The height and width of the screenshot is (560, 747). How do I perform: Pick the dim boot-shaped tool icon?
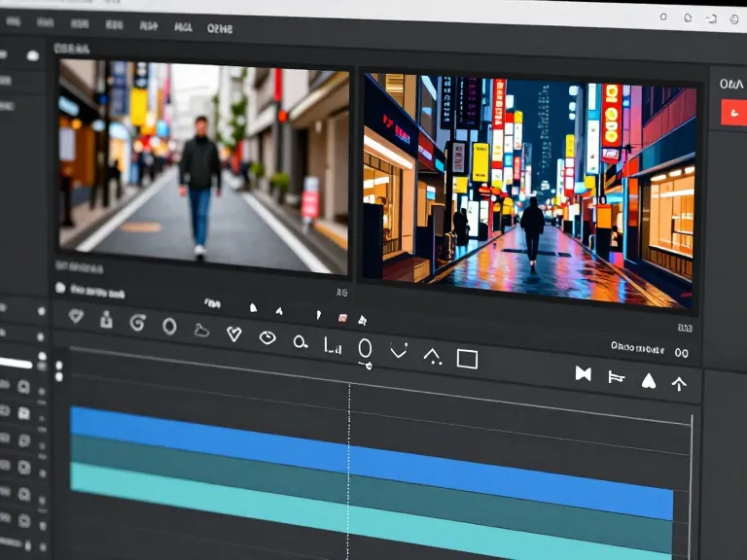201,330
